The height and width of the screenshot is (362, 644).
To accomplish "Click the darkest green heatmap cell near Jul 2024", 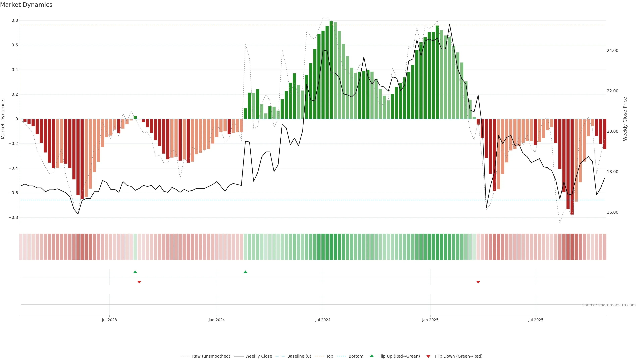I will [331, 247].
